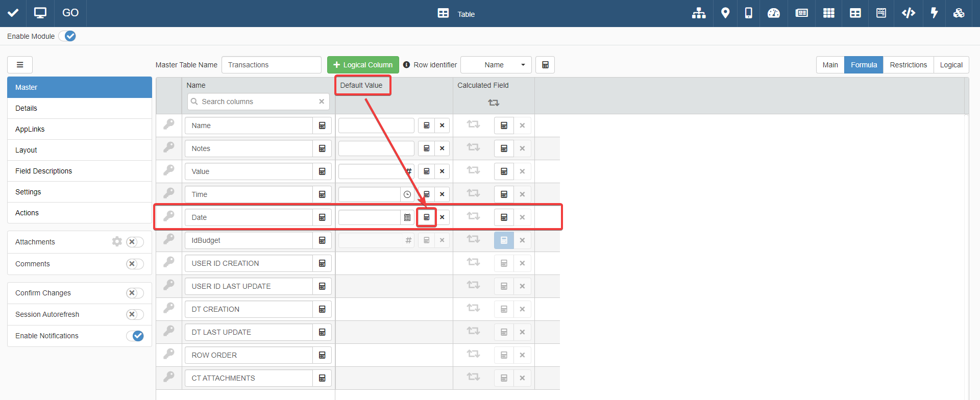Disable the Enable Notifications toggle
The width and height of the screenshot is (980, 400).
click(x=135, y=336)
